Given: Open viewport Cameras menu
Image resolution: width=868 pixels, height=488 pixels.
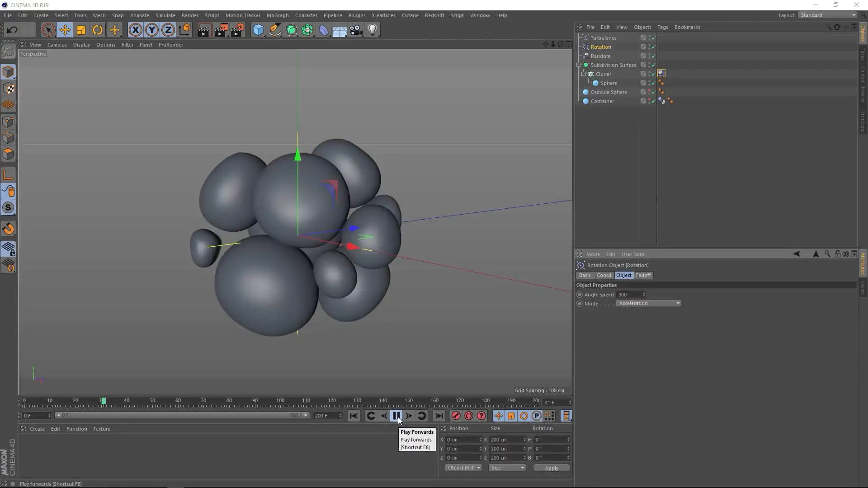Looking at the screenshot, I should pos(57,45).
